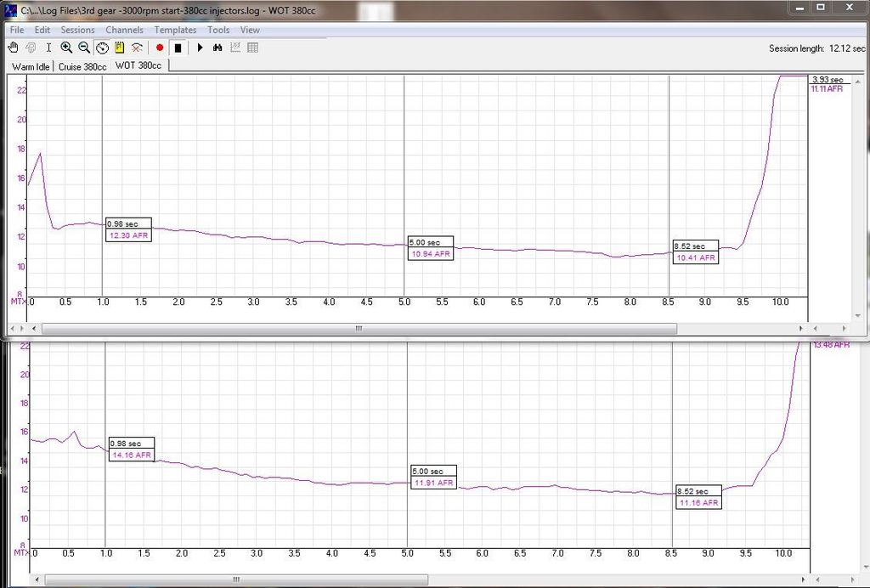The width and height of the screenshot is (870, 588).
Task: Click the upper graph horizontal scrollbar thumb
Action: (x=359, y=328)
